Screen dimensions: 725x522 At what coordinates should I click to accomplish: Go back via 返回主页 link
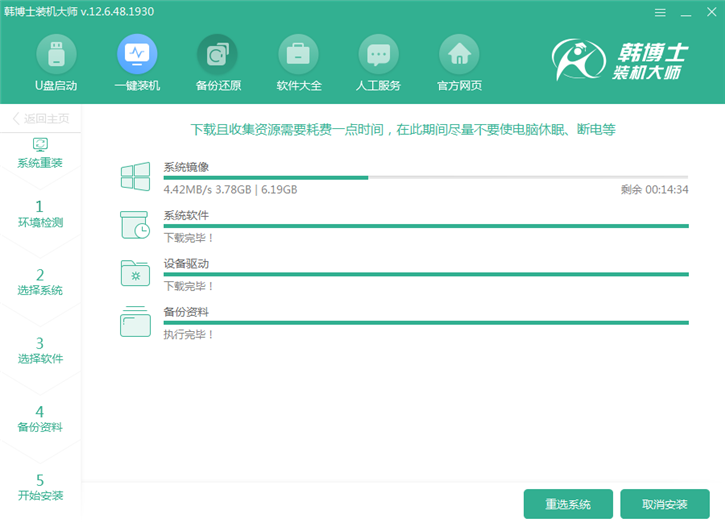[x=41, y=119]
